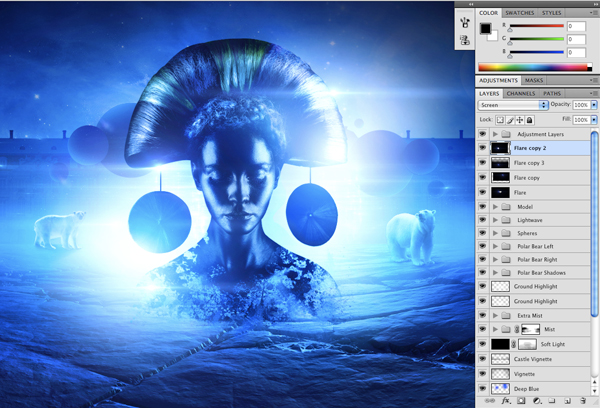
Task: Click the G green color slider
Action: 536,39
